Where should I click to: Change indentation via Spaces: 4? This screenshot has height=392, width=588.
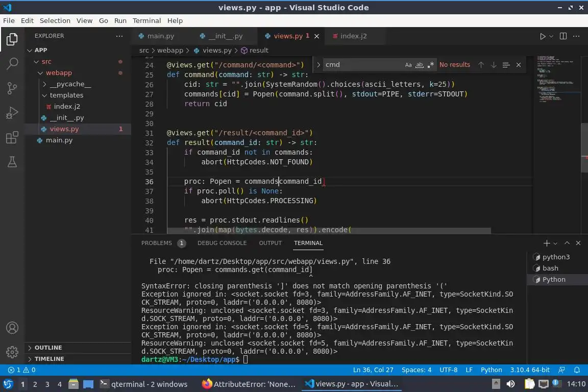[x=416, y=370]
